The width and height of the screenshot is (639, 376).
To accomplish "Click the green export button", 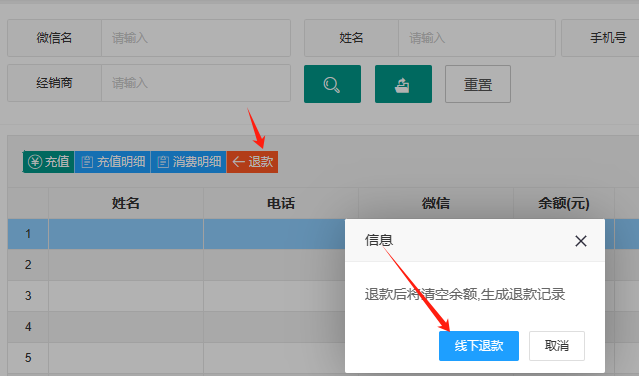I will point(403,84).
